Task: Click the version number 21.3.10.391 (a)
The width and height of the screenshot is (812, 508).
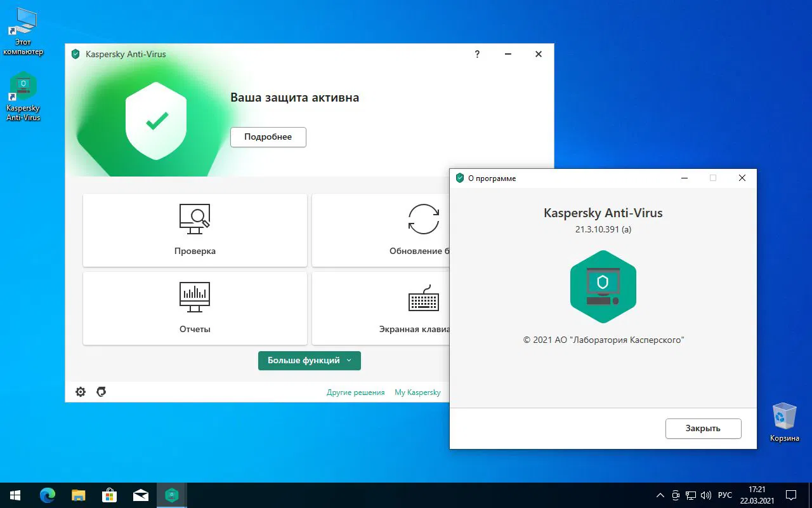Action: pos(603,229)
